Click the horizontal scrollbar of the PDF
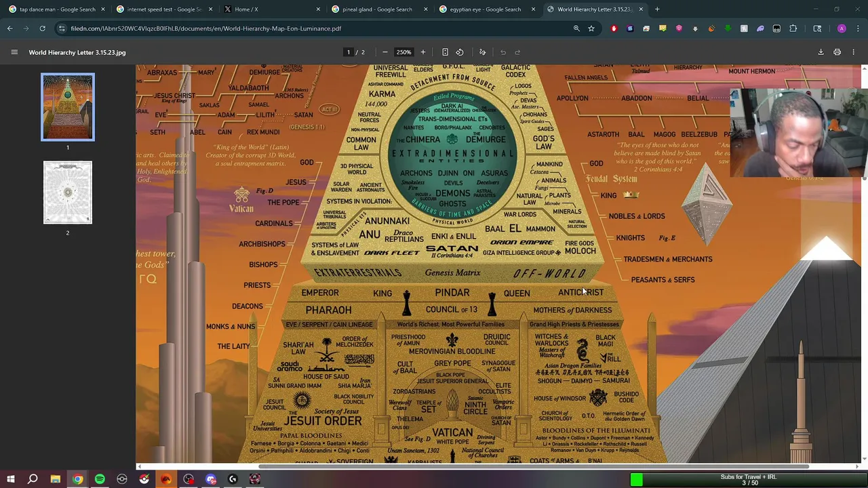The image size is (868, 488). coord(533,466)
